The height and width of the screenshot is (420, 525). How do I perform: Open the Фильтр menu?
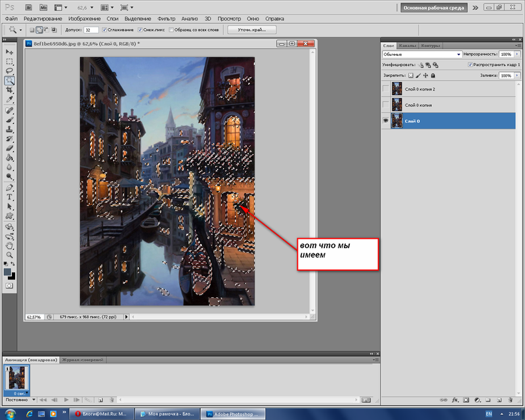coord(167,19)
